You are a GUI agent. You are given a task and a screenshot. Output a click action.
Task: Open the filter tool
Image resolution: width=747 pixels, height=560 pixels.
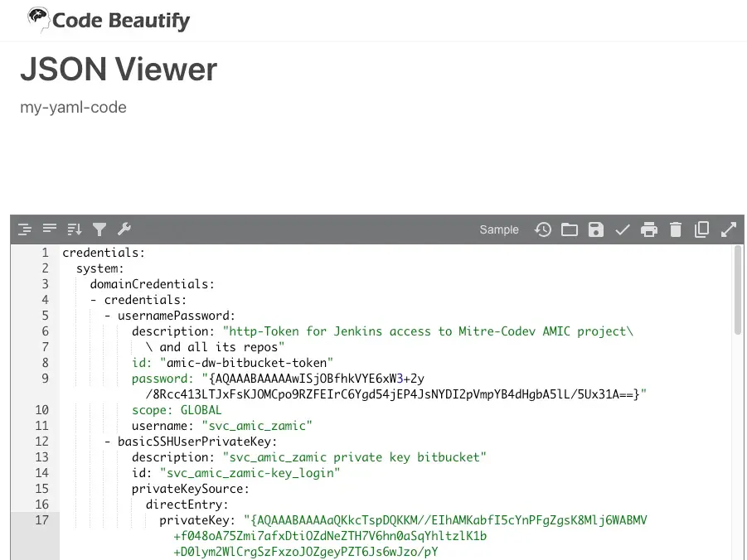99,229
